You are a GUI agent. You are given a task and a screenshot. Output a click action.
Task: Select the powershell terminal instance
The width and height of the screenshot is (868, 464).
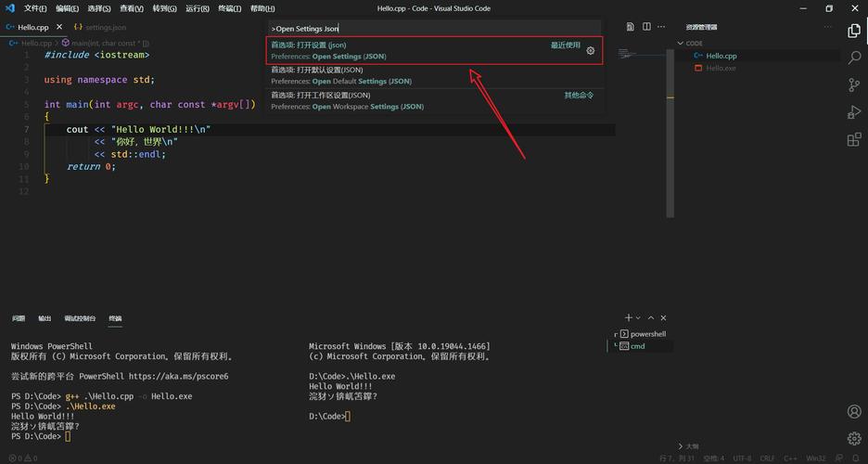(x=642, y=334)
